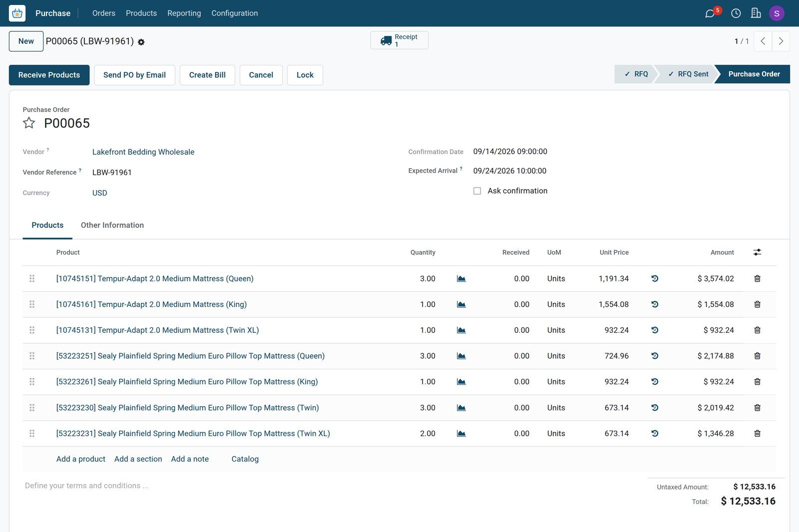Switch to the Other Information tab
Image resolution: width=799 pixels, height=532 pixels.
[x=112, y=225]
